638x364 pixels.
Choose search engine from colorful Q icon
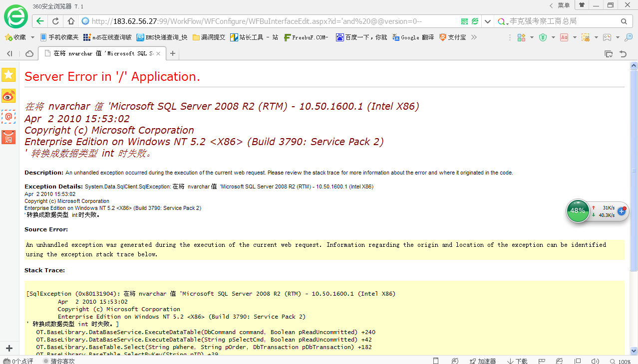pyautogui.click(x=502, y=21)
